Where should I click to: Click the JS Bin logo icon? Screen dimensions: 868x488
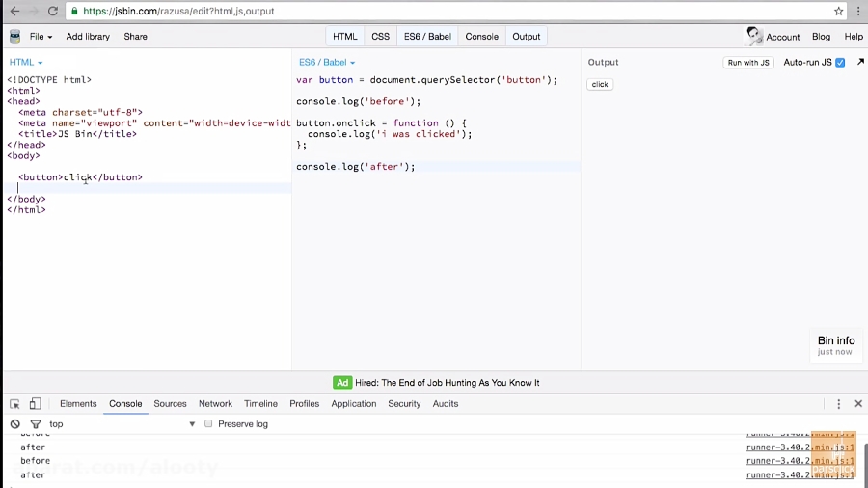14,37
